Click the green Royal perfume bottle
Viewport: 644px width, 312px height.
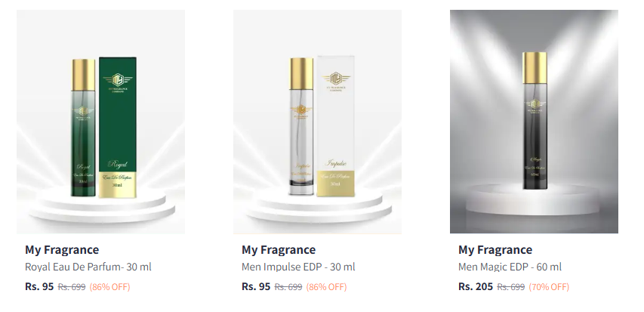(83, 128)
